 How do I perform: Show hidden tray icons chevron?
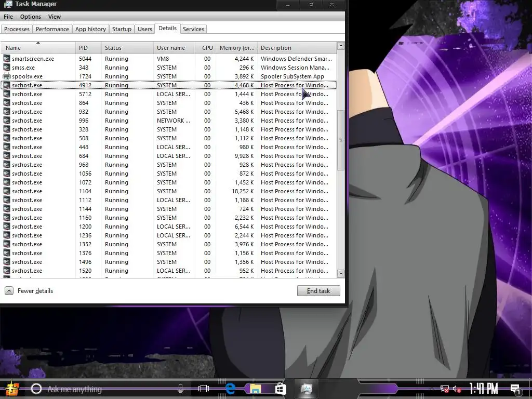pyautogui.click(x=432, y=389)
